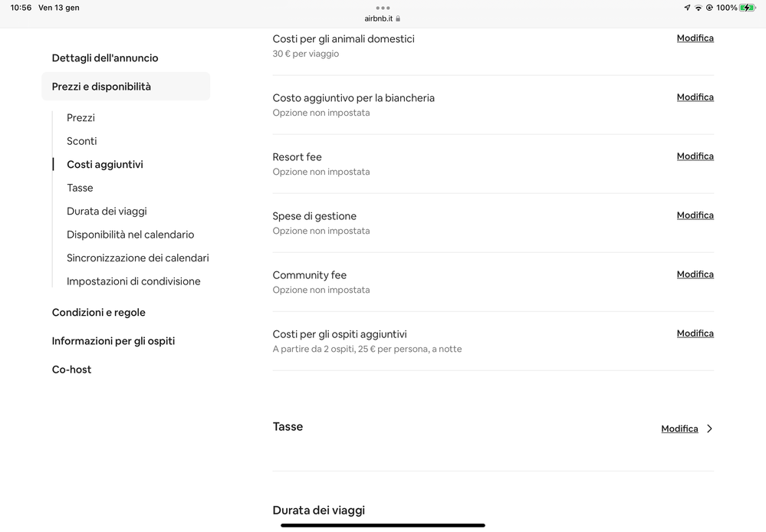Click Modifica link in Tasse section

(x=679, y=429)
